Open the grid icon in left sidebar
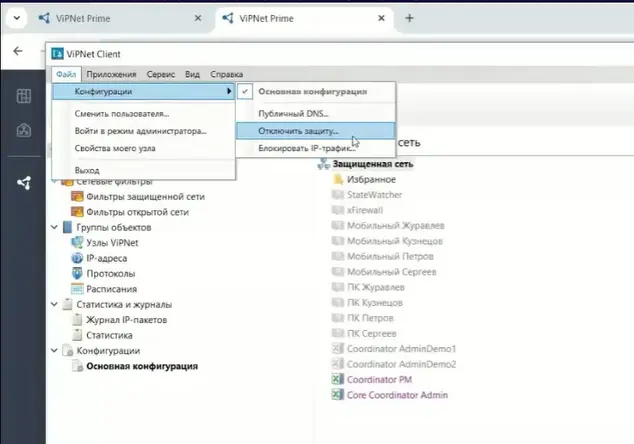This screenshot has height=444, width=634. coord(24,96)
